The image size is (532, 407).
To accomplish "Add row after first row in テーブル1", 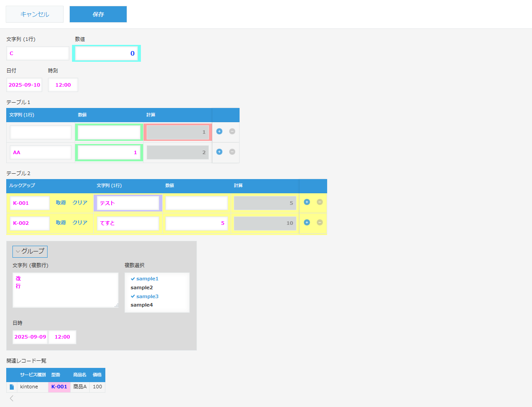I will pos(219,132).
